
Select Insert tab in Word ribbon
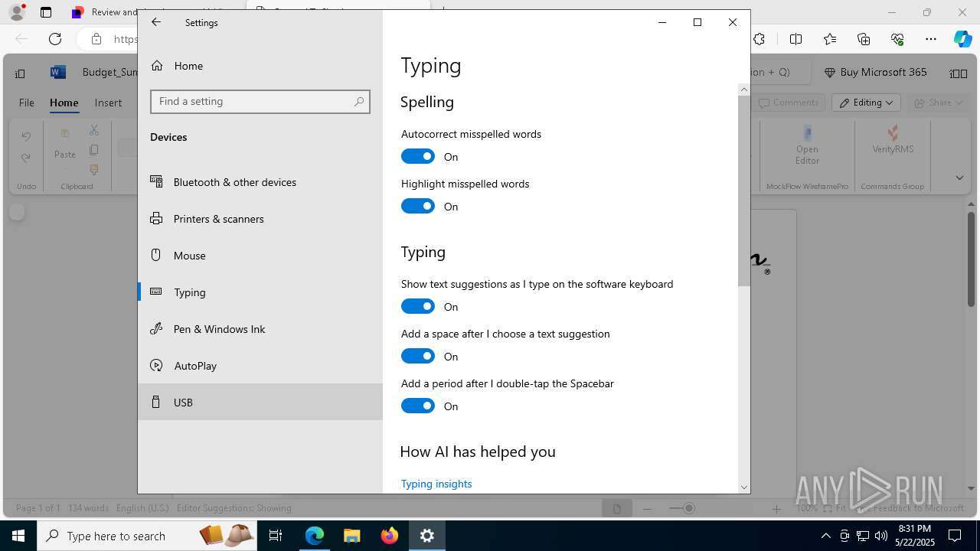click(108, 103)
